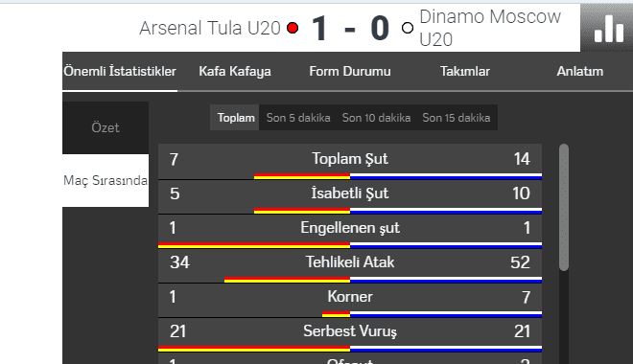
Task: Show the Özet side panel
Action: (x=105, y=127)
